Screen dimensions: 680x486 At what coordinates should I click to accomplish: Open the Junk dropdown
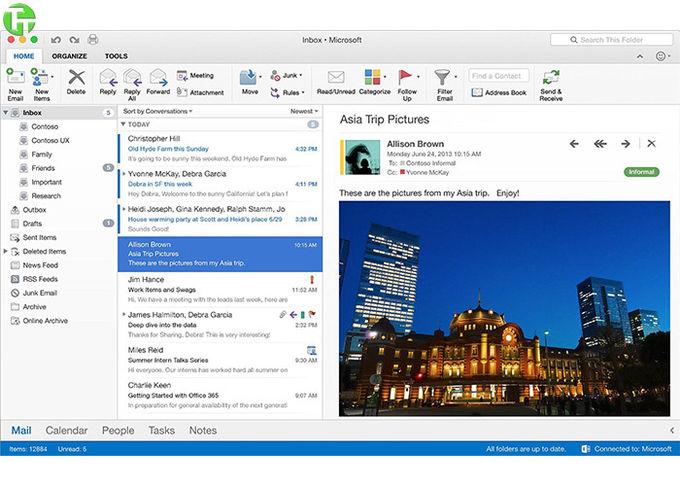click(286, 75)
